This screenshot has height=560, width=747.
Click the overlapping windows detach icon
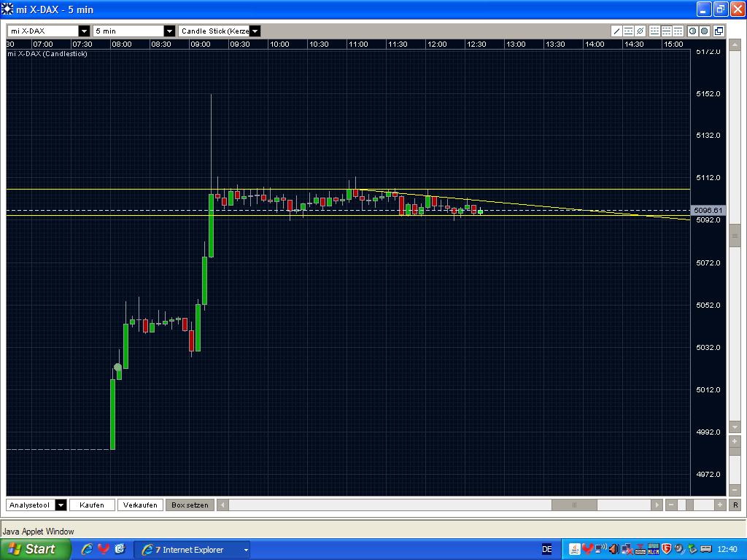719,31
